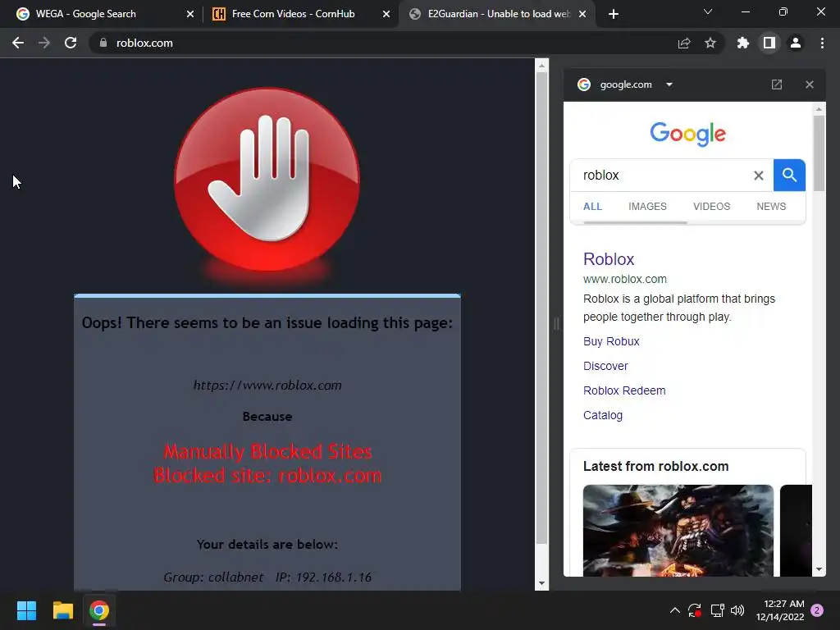The width and height of the screenshot is (840, 630).
Task: Click the blocked page scrollbar thumb
Action: point(541,307)
